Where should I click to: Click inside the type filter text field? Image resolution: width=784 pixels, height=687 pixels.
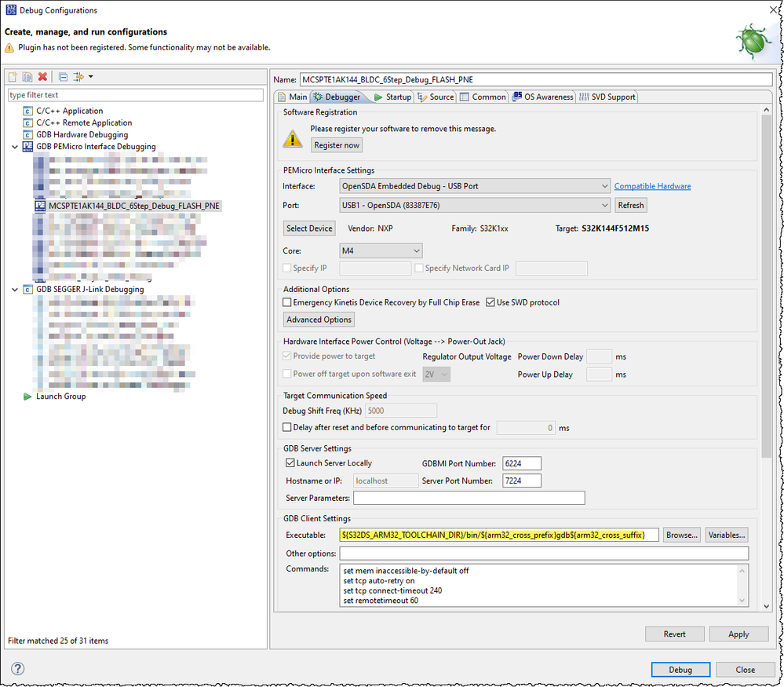tap(133, 94)
